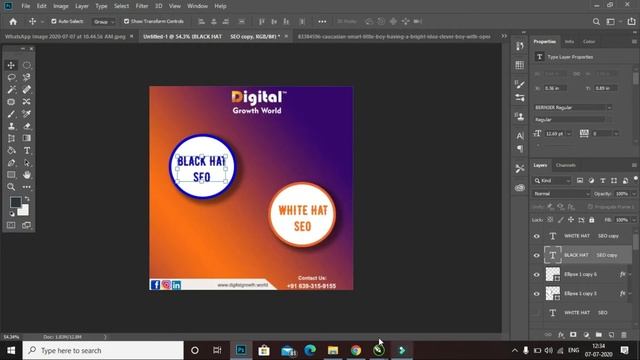Select the Magic Wand tool
This screenshot has width=640, height=360.
click(x=11, y=89)
